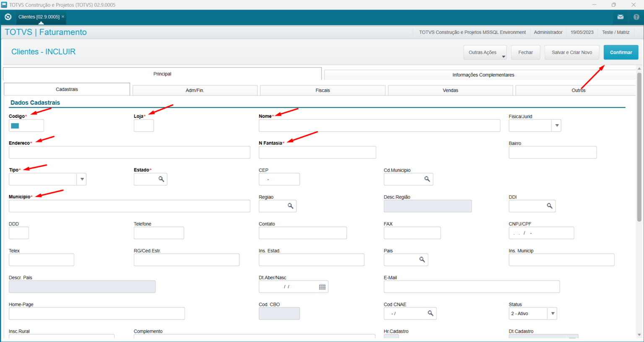This screenshot has height=342, width=644.
Task: Click into the Nome input field
Action: 379,125
